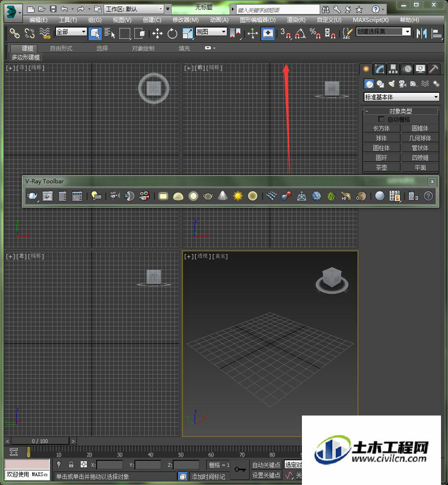448x485 pixels.
Task: Click Mirror tool icon
Action: tap(421, 34)
